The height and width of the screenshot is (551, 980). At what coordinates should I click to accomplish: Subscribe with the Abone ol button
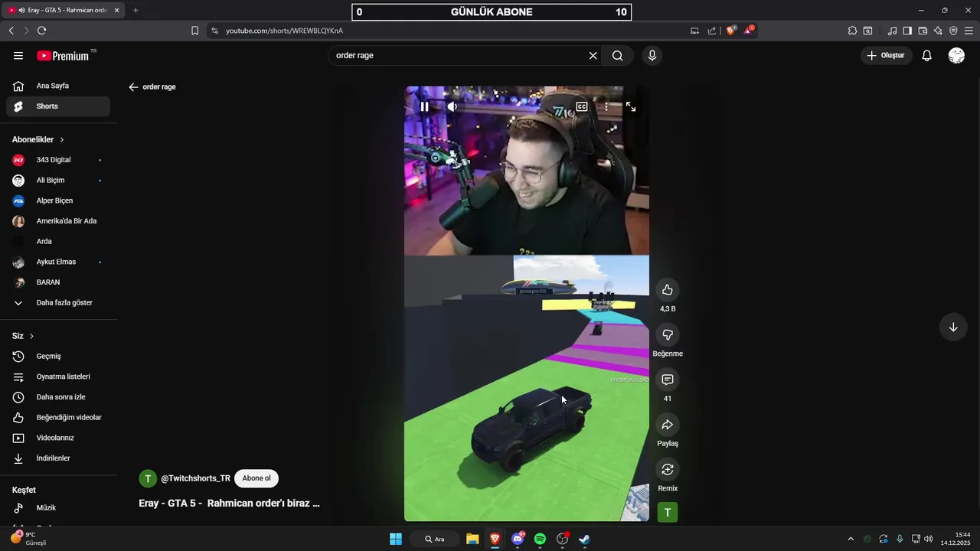256,478
